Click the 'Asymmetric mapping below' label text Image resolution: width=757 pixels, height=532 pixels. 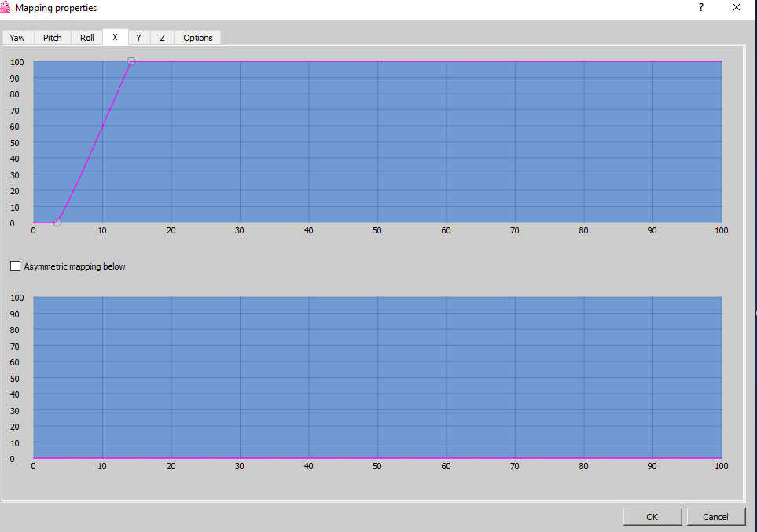click(75, 266)
